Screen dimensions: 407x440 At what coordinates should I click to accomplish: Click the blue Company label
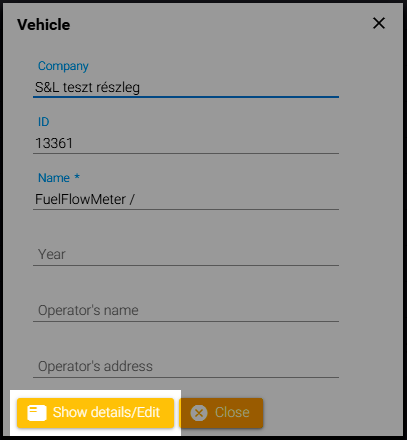point(63,66)
